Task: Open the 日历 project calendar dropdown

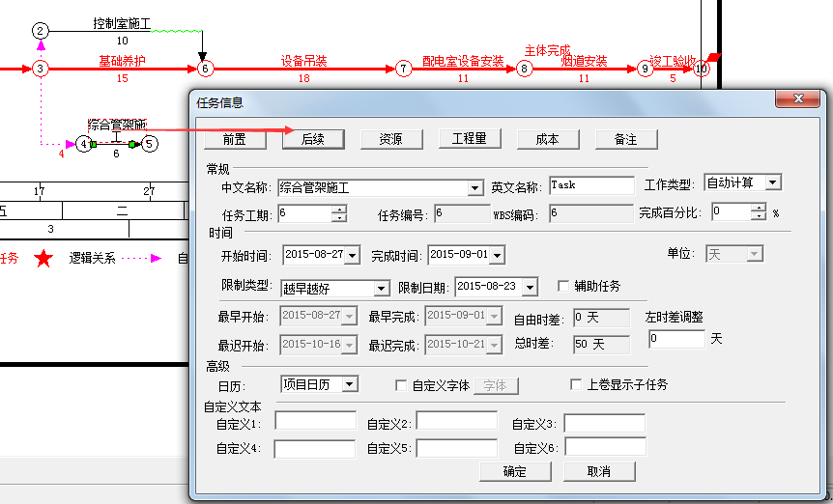Action: pos(349,384)
